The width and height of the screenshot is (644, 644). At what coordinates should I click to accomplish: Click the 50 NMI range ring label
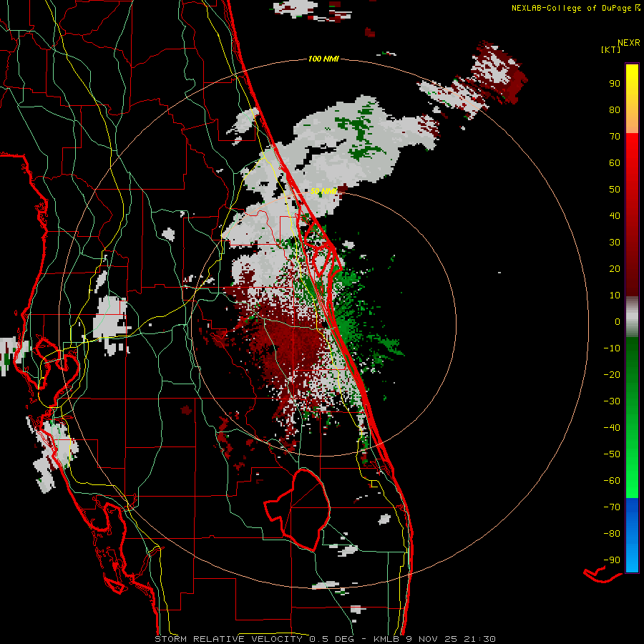[323, 191]
